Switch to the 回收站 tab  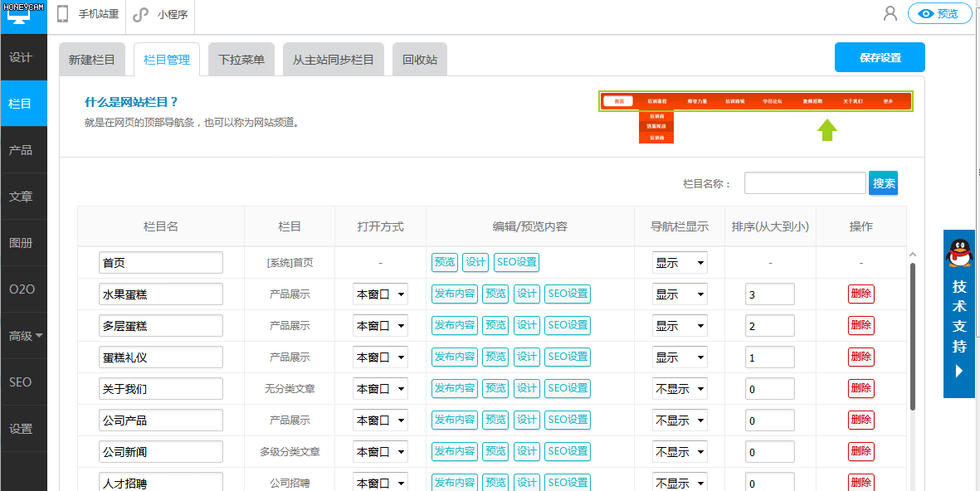point(420,60)
